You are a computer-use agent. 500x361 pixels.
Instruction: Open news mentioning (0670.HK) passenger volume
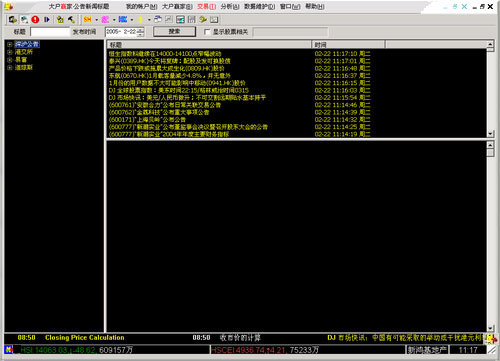click(170, 76)
